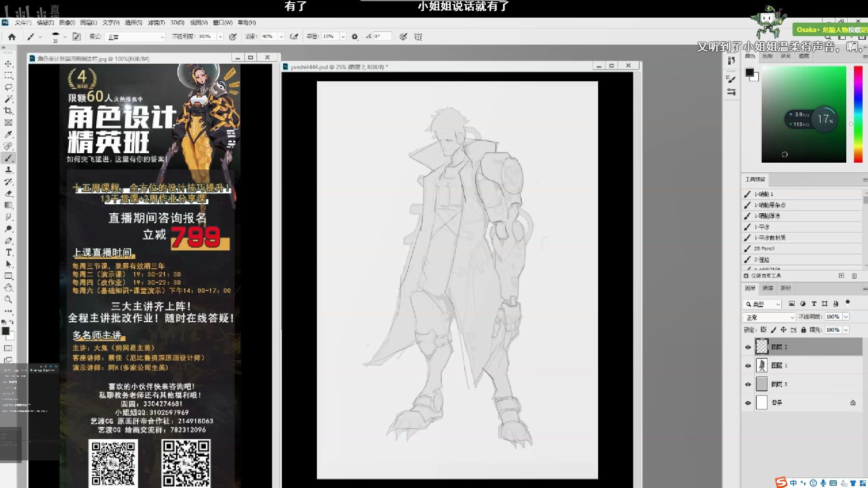Image resolution: width=868 pixels, height=488 pixels.
Task: Select the Eyedropper tool
Action: pos(9,134)
